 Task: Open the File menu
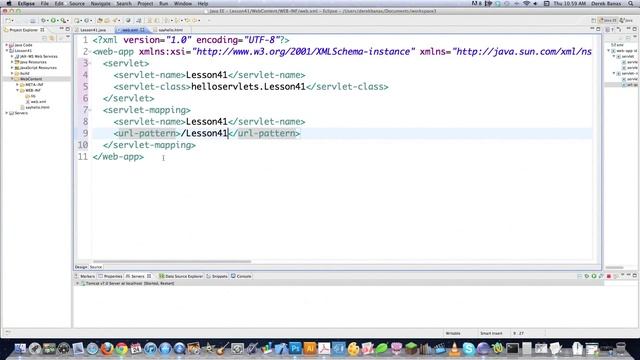pyautogui.click(x=44, y=4)
